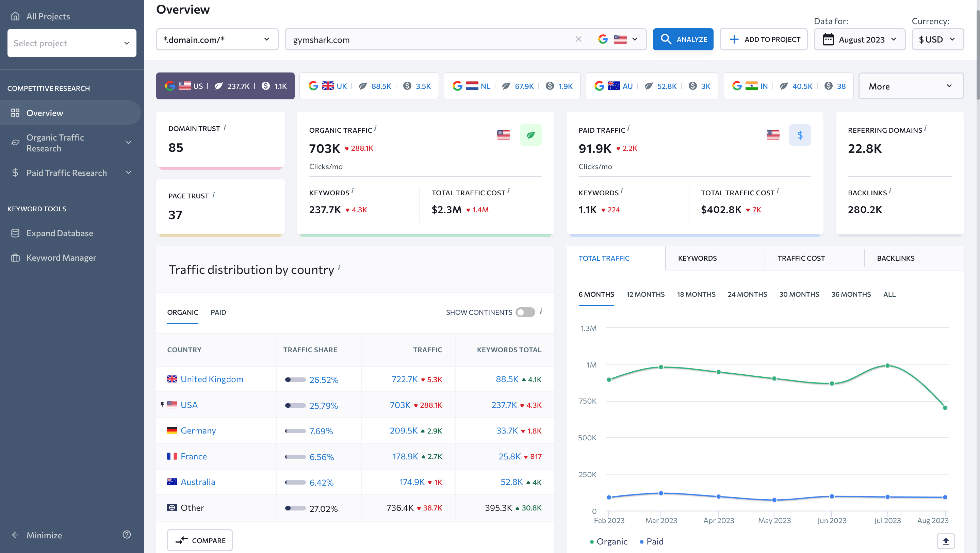Click the Organic Traffic Research leaf icon

[15, 143]
